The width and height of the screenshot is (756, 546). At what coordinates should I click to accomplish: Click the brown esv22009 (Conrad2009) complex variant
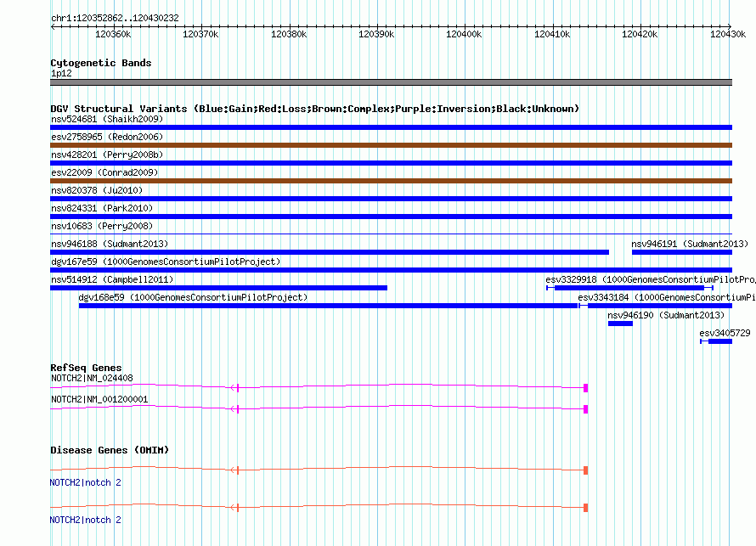click(x=391, y=181)
